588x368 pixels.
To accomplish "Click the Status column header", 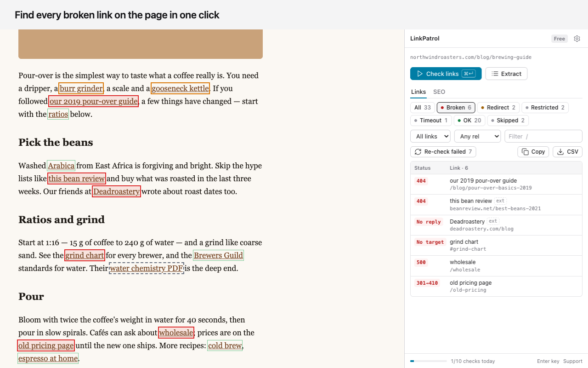I will point(423,168).
